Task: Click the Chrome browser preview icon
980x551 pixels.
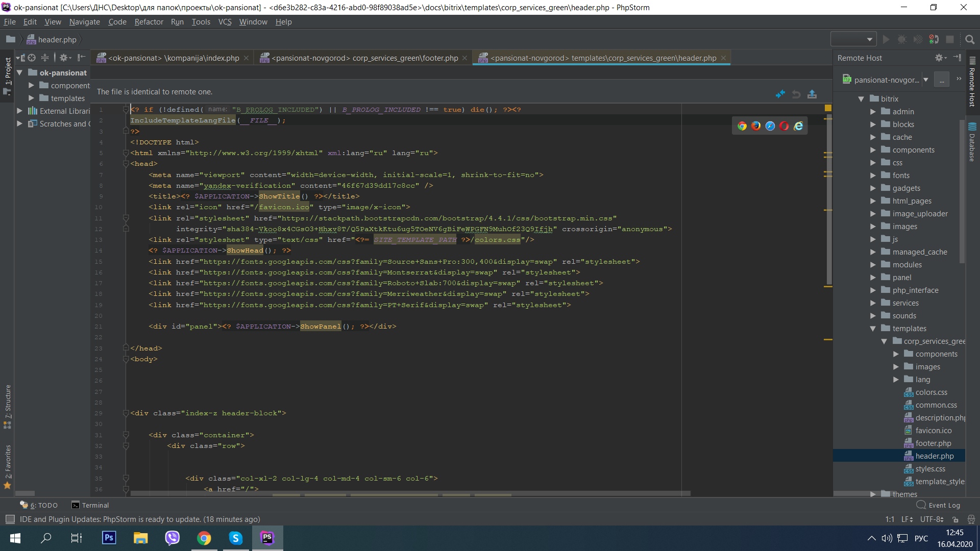Action: click(742, 126)
